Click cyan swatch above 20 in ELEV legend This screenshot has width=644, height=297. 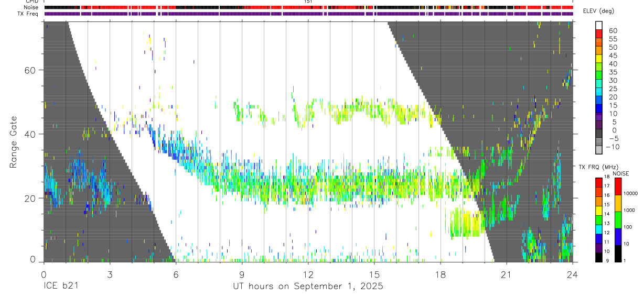(599, 93)
